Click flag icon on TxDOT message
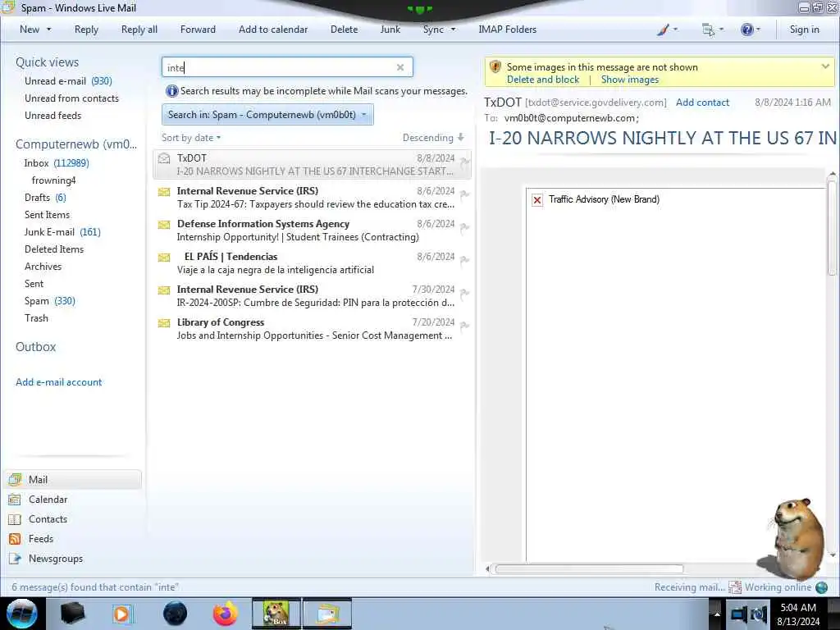840x630 pixels. pos(464,162)
